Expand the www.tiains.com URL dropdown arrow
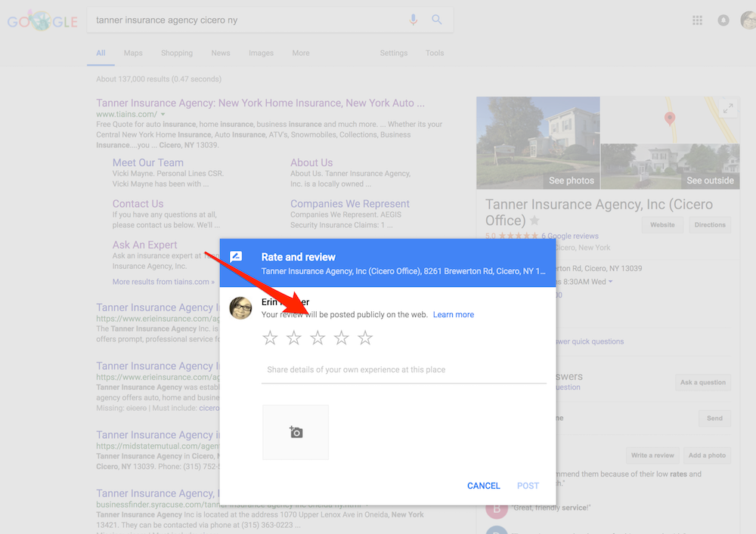Viewport: 756px width, 534px height. point(163,115)
